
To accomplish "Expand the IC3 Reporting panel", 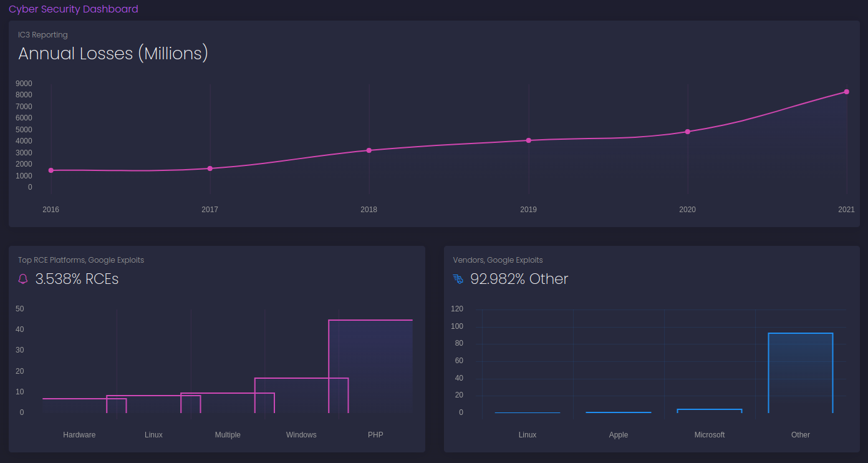I will (43, 34).
